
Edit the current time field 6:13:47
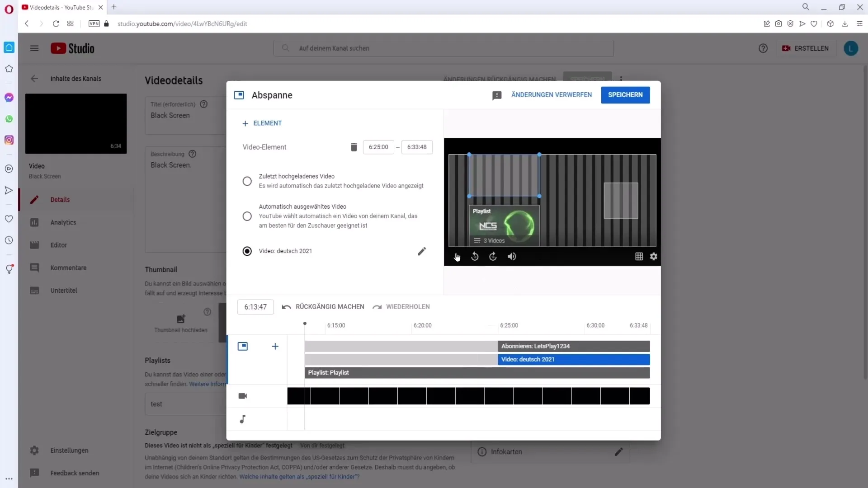tap(255, 307)
